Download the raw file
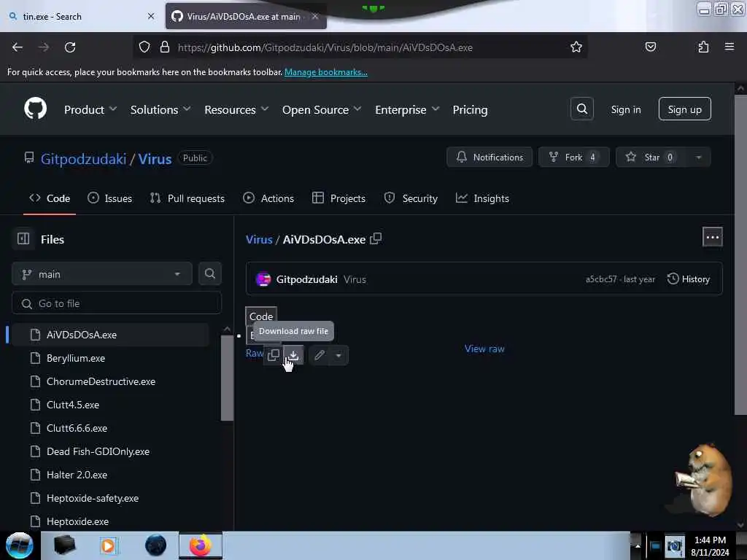This screenshot has width=747, height=560. (x=293, y=355)
